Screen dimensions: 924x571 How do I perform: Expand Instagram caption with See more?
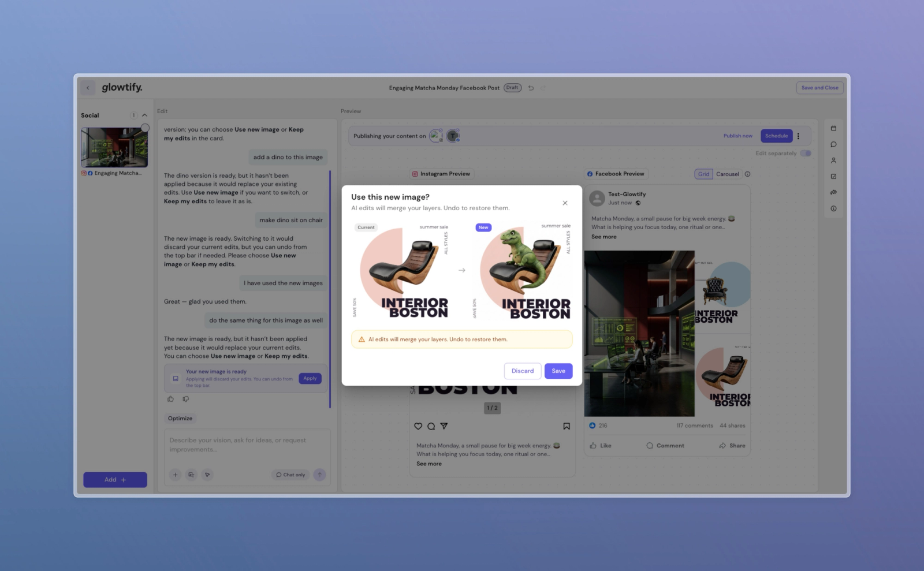pyautogui.click(x=429, y=464)
